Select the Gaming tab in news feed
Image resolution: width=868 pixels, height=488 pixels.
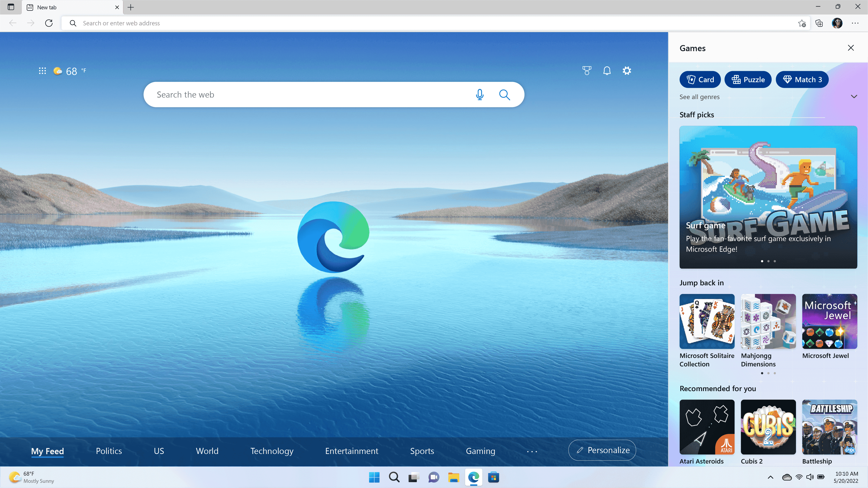click(x=481, y=450)
